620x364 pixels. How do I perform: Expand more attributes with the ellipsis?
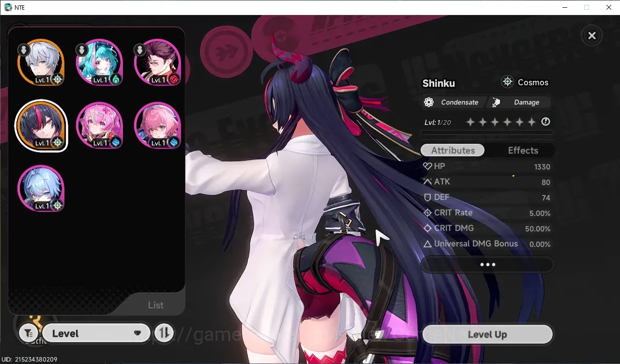point(487,265)
